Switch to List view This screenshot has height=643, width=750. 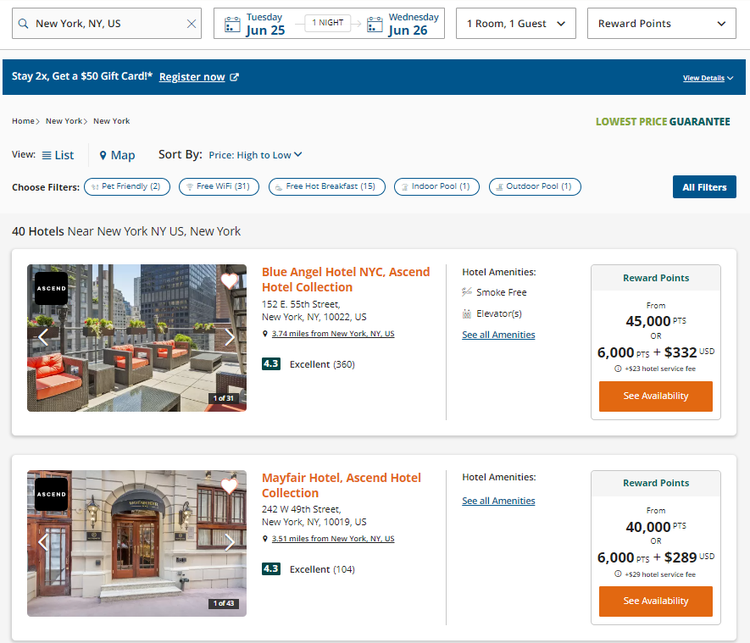[58, 155]
